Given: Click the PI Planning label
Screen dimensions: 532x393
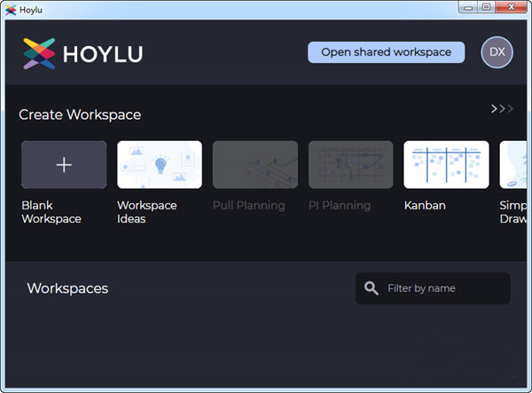Looking at the screenshot, I should (x=340, y=206).
